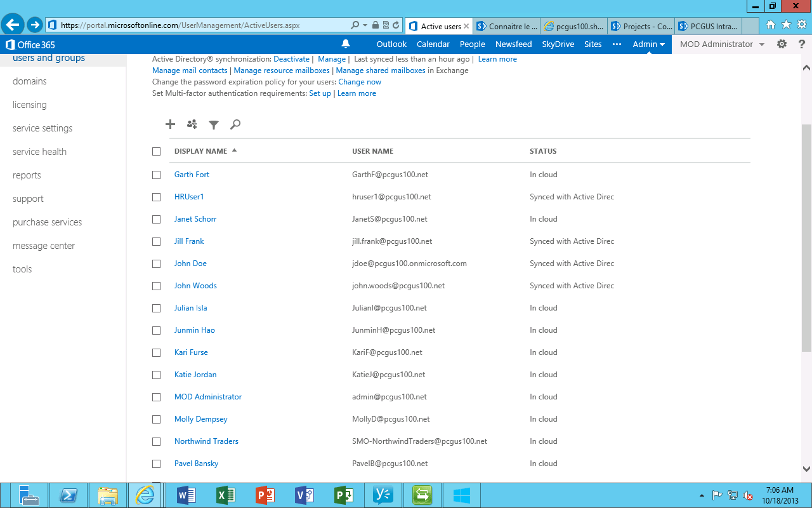Check the select-all users checkbox
This screenshot has width=812, height=508.
(x=156, y=151)
